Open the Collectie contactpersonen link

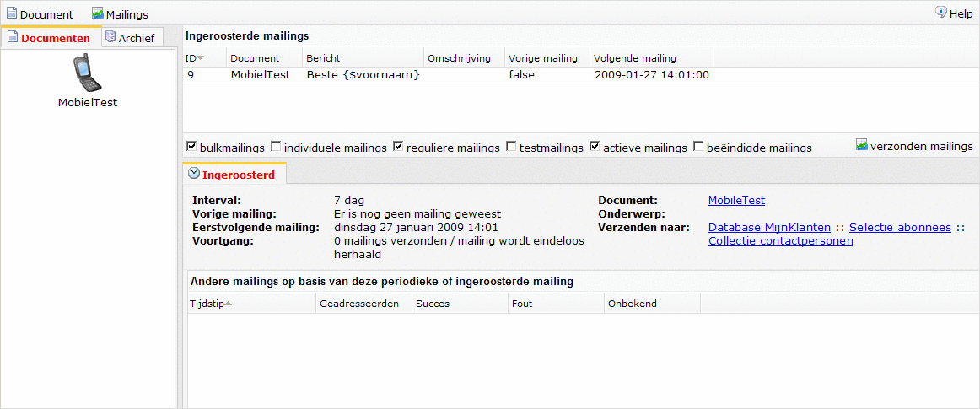pyautogui.click(x=780, y=241)
